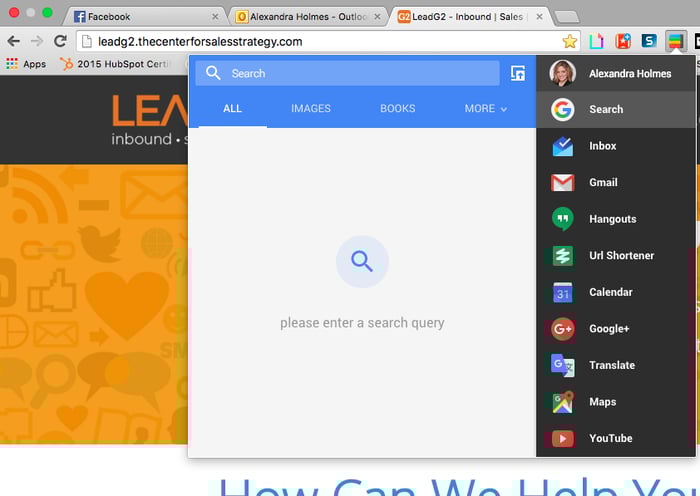Click the pop-out window icon beside search
The image size is (700, 496).
pos(518,73)
